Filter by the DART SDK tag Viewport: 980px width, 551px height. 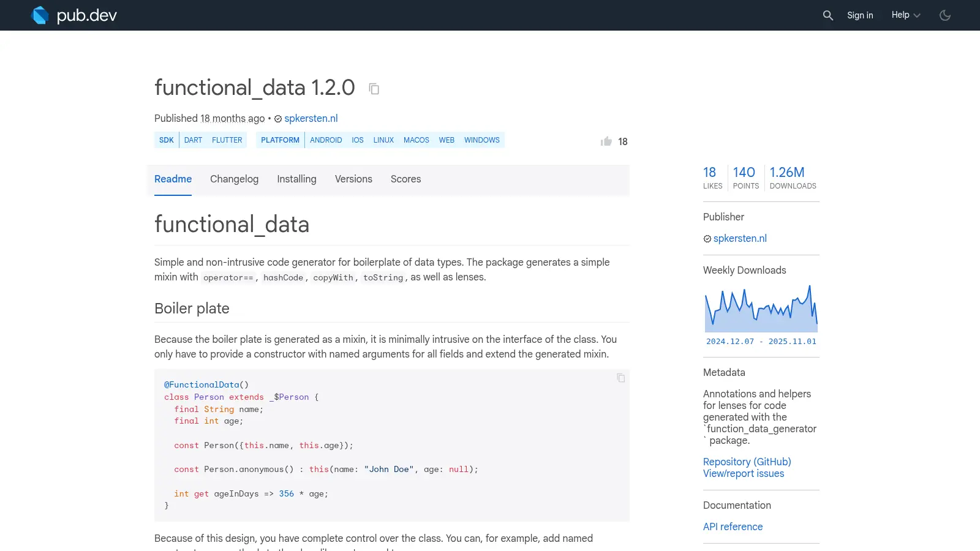tap(193, 140)
